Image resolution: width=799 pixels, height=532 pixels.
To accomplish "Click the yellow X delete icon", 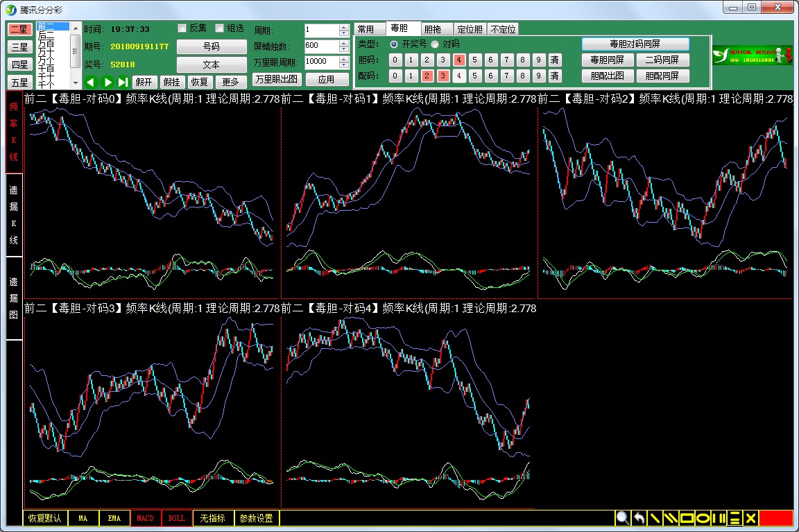I will click(x=750, y=518).
